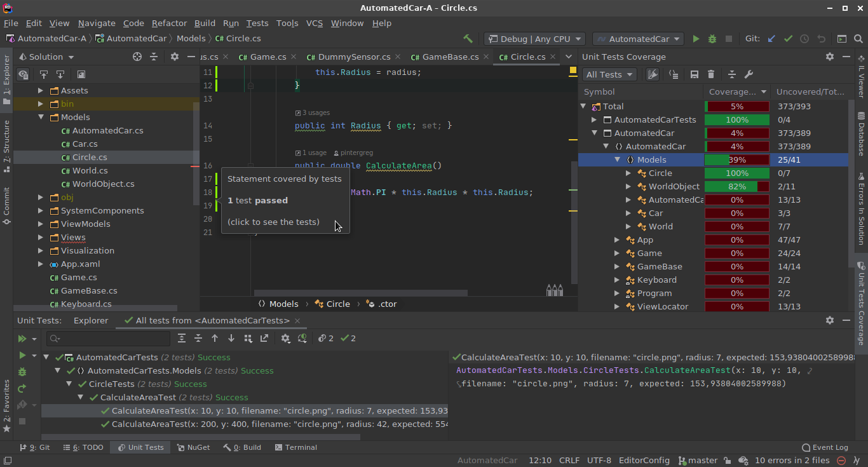
Task: Open the Terminal tool window button
Action: (x=295, y=447)
